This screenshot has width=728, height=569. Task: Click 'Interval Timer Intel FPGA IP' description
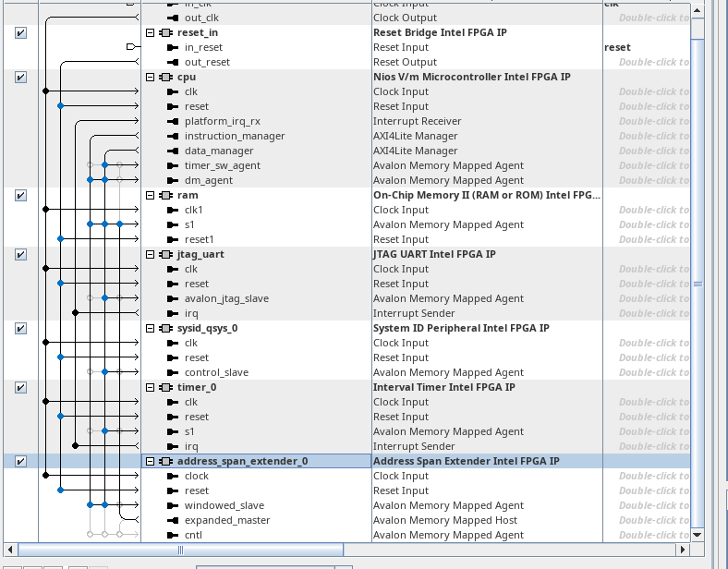tap(444, 388)
